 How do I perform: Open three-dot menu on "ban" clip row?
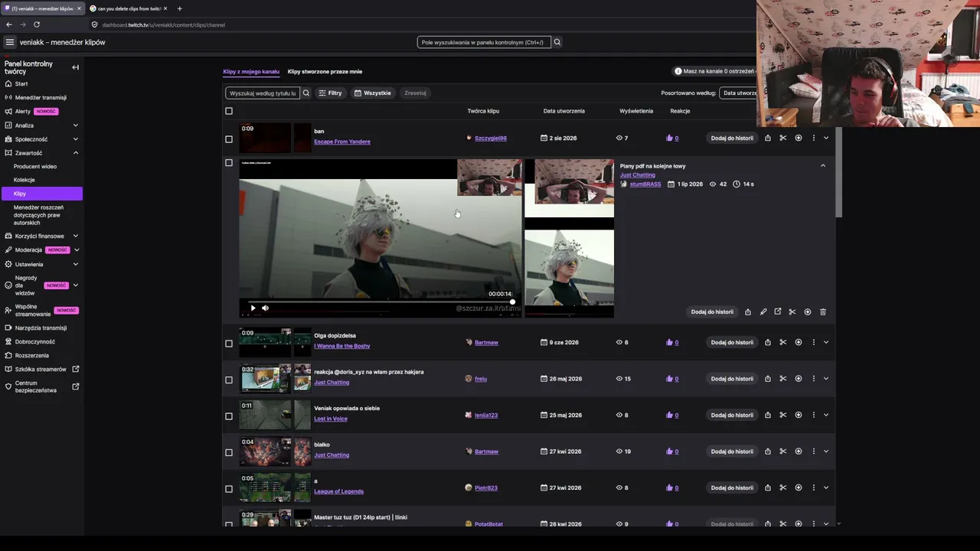tap(814, 139)
